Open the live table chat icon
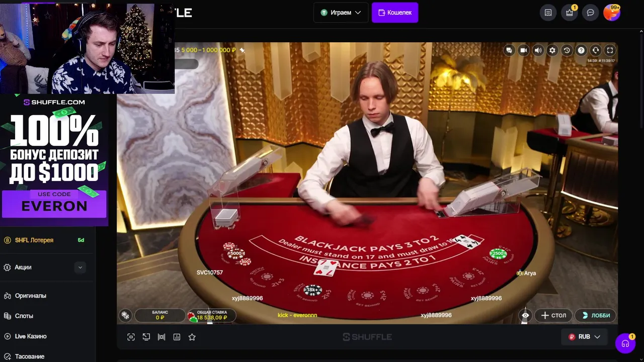 pyautogui.click(x=509, y=50)
